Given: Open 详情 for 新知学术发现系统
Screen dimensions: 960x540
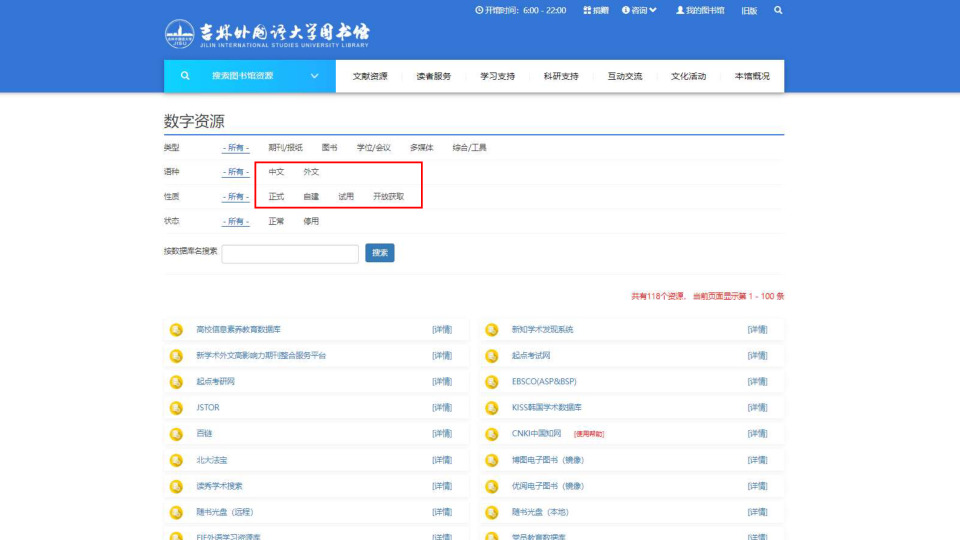Looking at the screenshot, I should (x=757, y=329).
